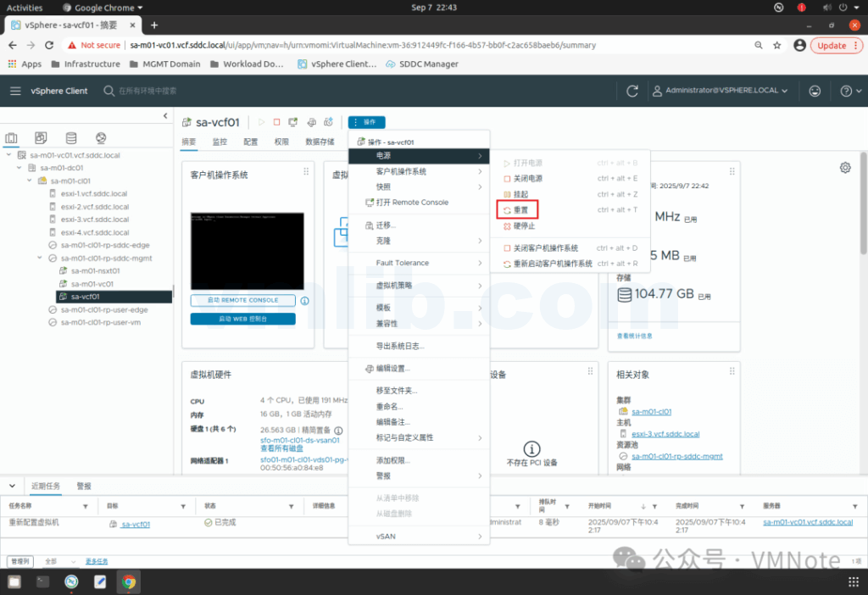Image resolution: width=868 pixels, height=595 pixels.
Task: Collapse the sa-m01-dc01 datacenter tree node
Action: click(20, 168)
